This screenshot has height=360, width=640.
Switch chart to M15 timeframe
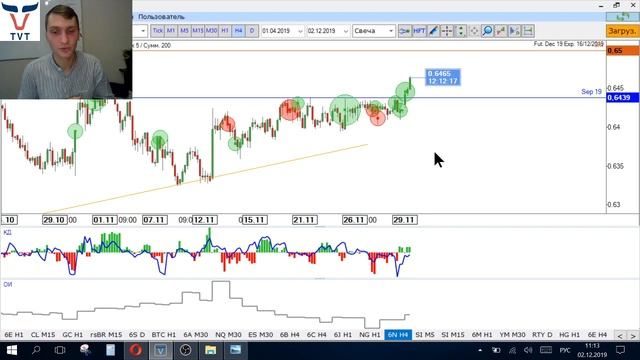coord(198,31)
